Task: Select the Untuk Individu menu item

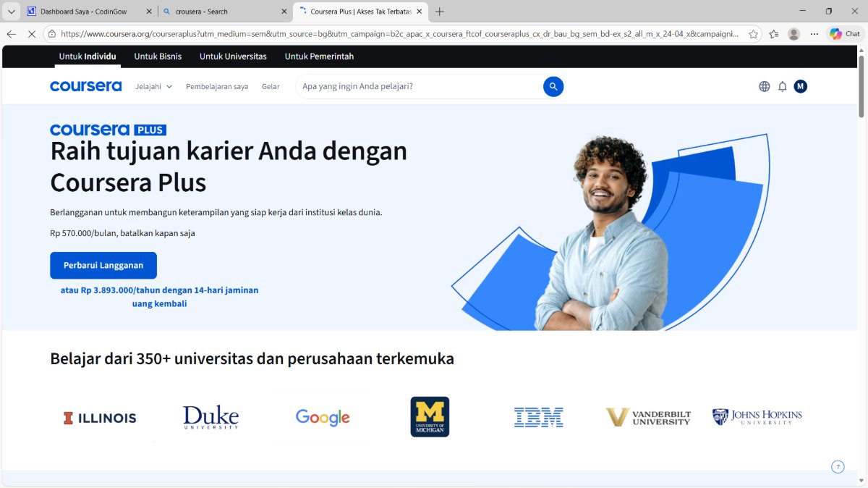Action: [x=88, y=56]
